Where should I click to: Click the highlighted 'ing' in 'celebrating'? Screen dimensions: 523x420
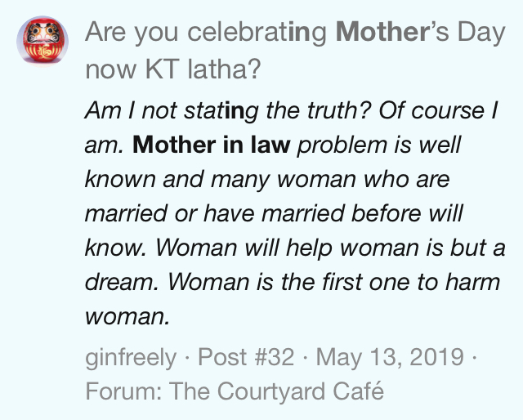(x=307, y=34)
